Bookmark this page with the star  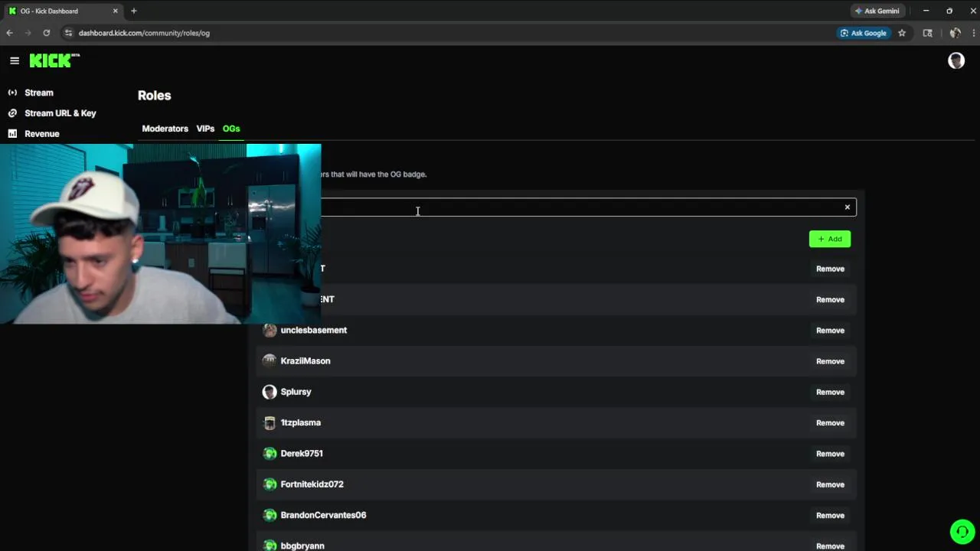(902, 33)
